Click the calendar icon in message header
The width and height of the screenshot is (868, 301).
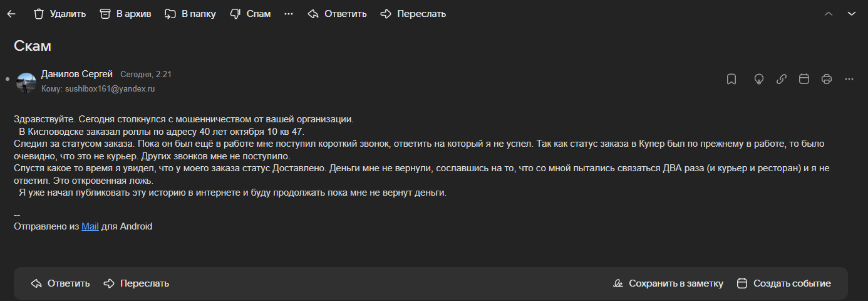[x=804, y=79]
